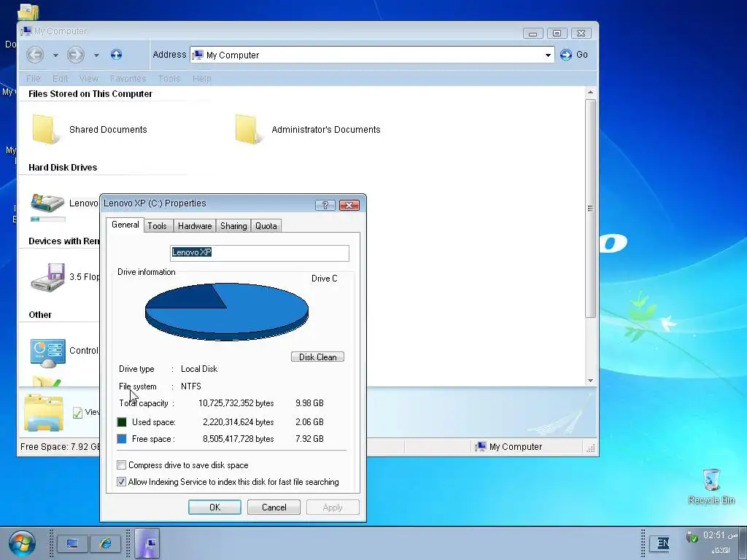Click the 9.98 GB total capacity value
747x560 pixels.
tap(309, 403)
